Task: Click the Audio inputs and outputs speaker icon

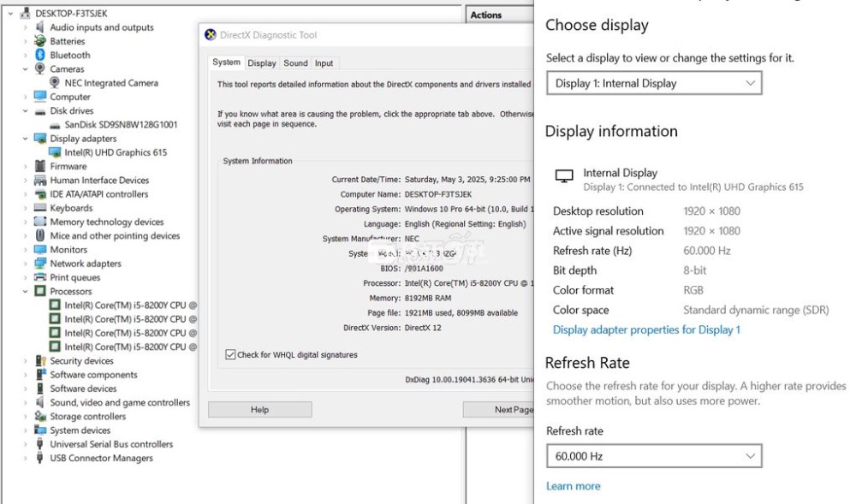Action: coord(40,27)
